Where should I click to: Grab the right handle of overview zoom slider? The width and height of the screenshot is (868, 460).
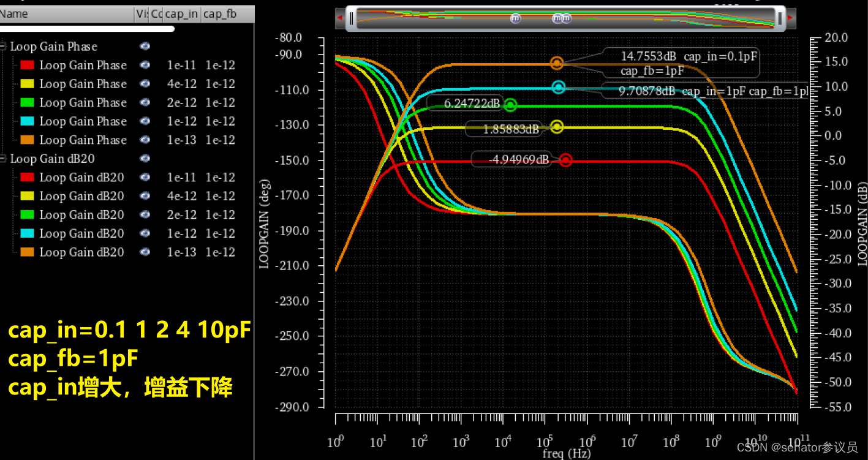tap(780, 18)
